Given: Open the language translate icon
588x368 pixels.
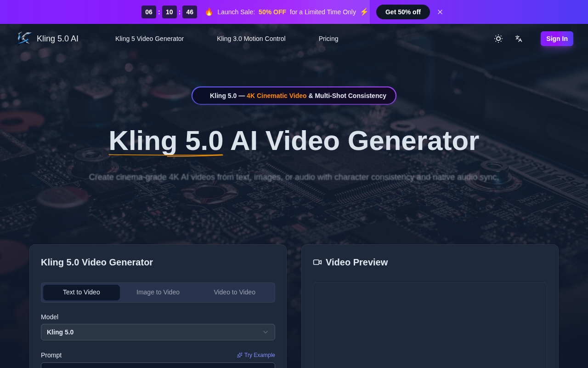Looking at the screenshot, I should [x=519, y=39].
